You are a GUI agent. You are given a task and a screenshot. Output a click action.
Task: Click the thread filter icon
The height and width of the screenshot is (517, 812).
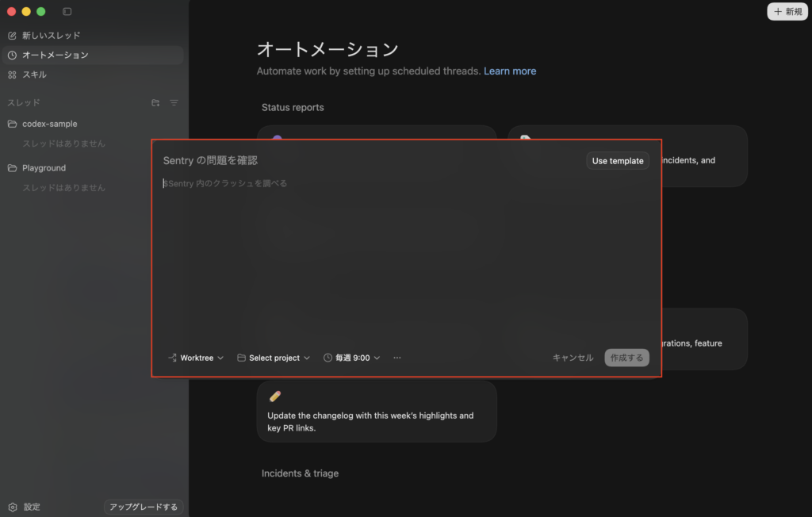(174, 103)
